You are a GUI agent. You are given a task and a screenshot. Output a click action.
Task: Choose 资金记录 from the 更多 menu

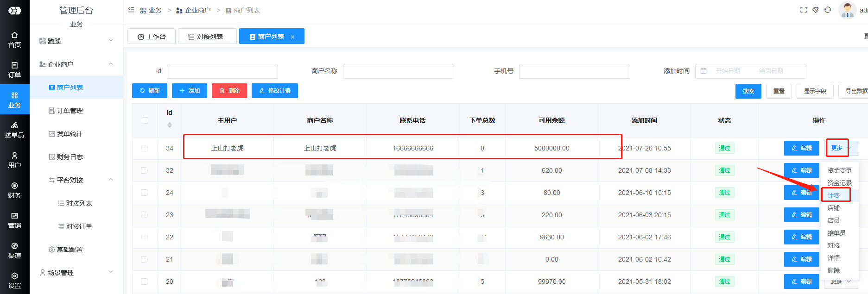[839, 183]
